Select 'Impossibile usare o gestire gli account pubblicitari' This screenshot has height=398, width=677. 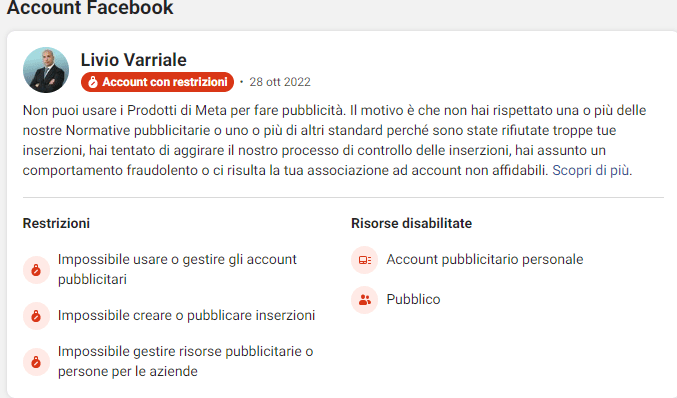tap(177, 269)
